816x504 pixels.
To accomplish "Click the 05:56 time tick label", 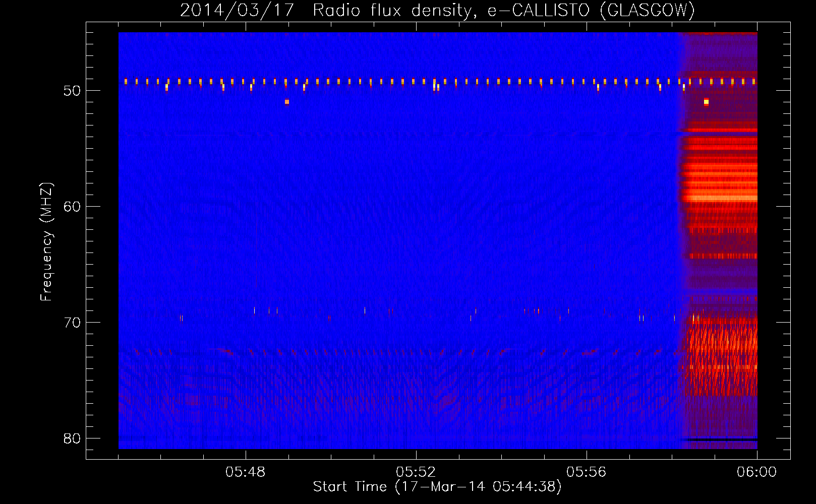I will coord(587,472).
